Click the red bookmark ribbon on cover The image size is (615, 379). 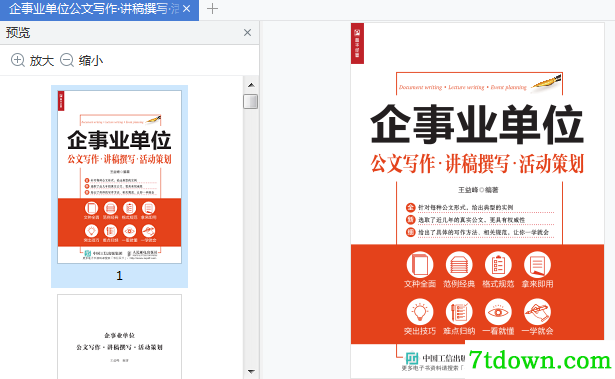pyautogui.click(x=357, y=44)
